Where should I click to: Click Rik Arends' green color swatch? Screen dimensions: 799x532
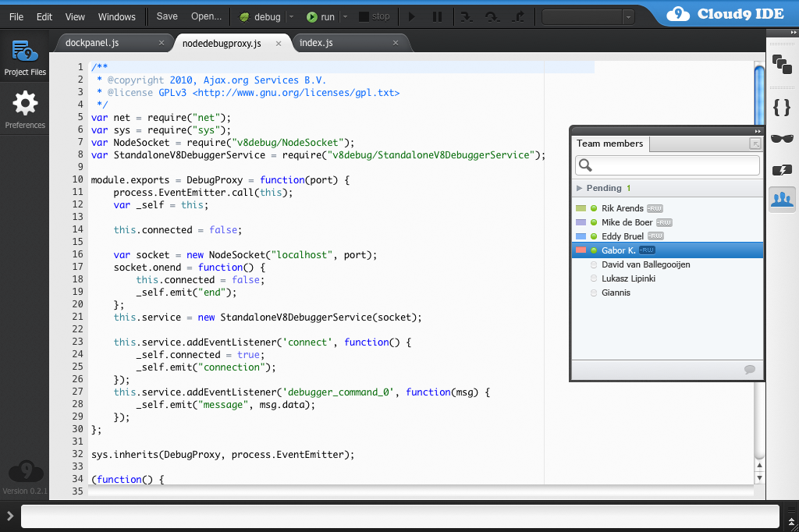(581, 208)
